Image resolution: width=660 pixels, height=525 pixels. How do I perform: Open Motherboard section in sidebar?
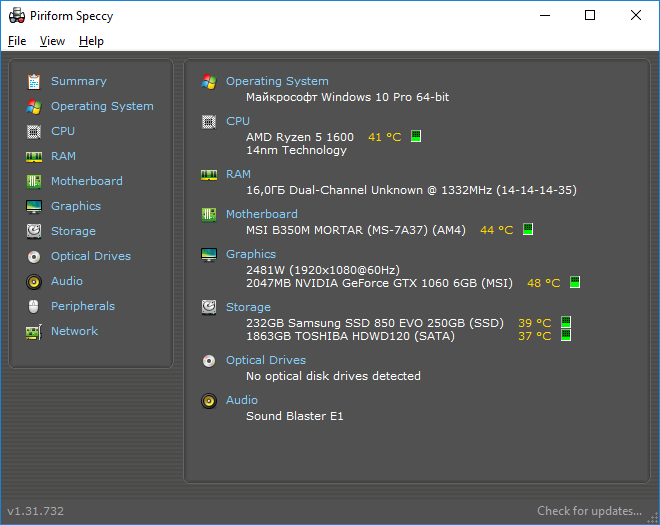pyautogui.click(x=87, y=181)
